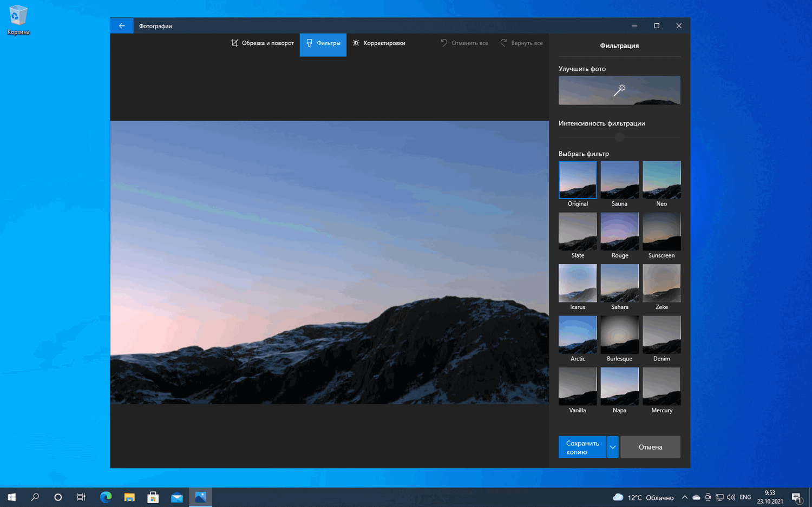Screen dimensions: 812x507
Task: Maximize the Фотографии window
Action: click(657, 25)
